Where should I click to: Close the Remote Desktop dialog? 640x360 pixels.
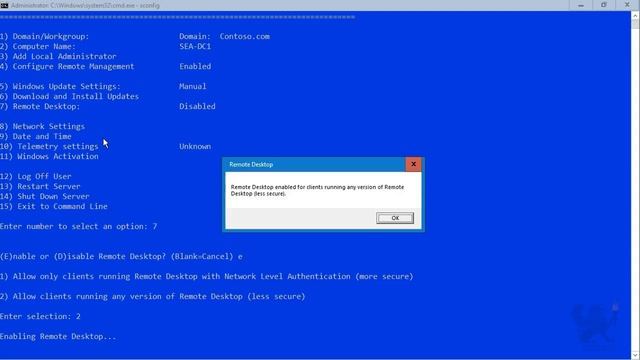413,164
